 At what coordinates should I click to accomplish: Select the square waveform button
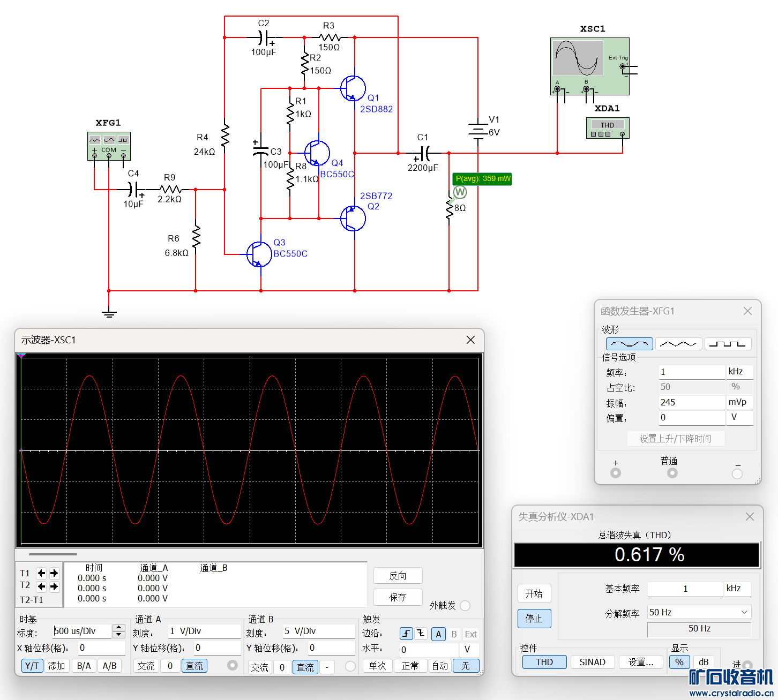pyautogui.click(x=728, y=344)
